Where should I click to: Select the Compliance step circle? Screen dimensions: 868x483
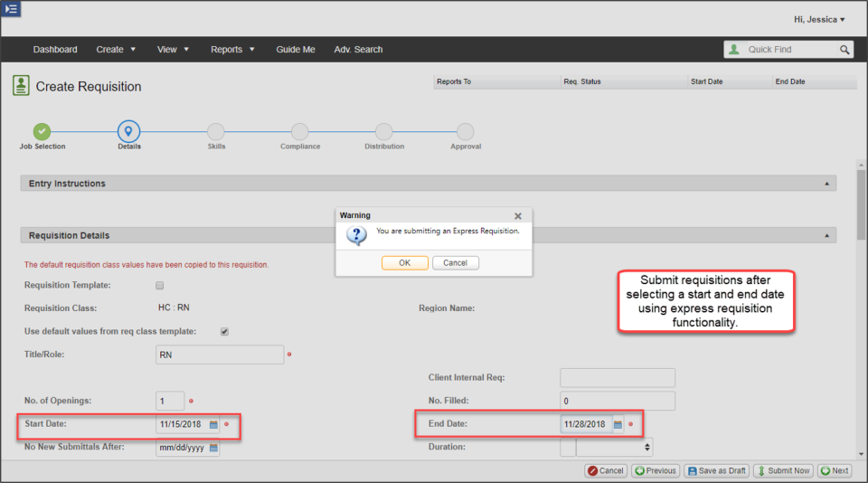(300, 132)
